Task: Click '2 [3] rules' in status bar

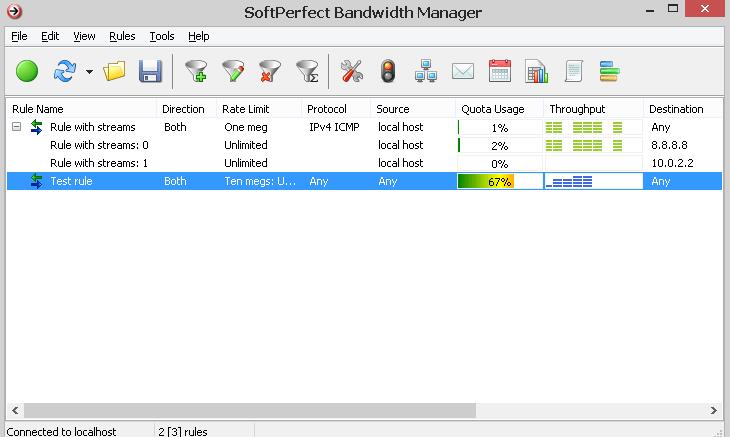Action: [183, 431]
